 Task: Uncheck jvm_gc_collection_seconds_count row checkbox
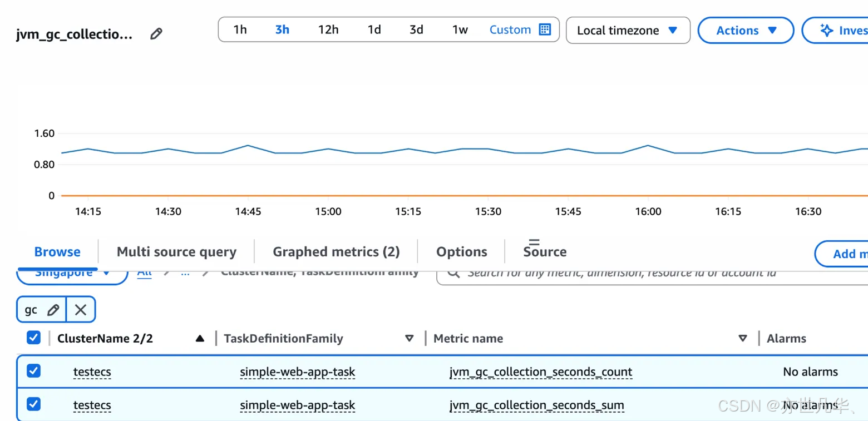(33, 371)
